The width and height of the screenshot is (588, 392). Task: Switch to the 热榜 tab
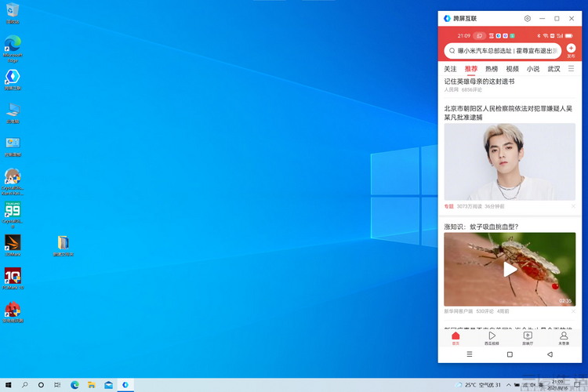click(x=492, y=69)
